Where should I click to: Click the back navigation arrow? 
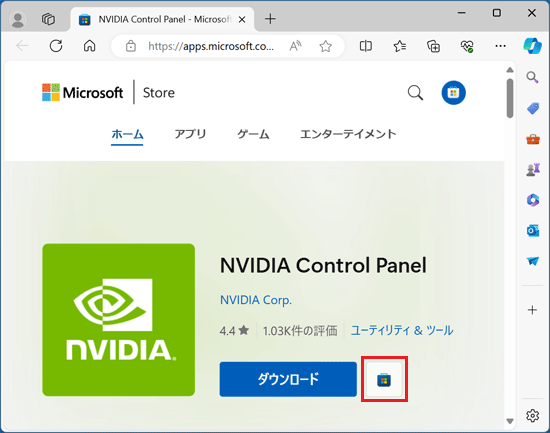coord(22,46)
